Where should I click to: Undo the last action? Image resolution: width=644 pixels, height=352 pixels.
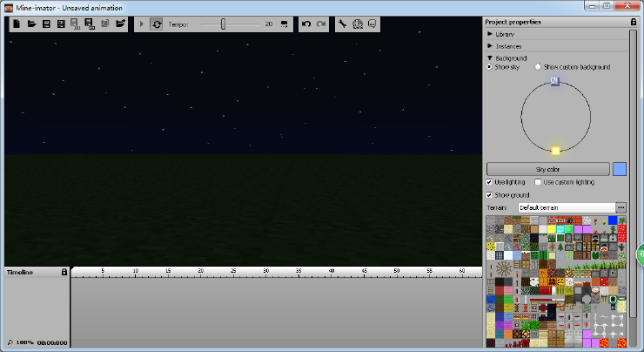tap(306, 24)
